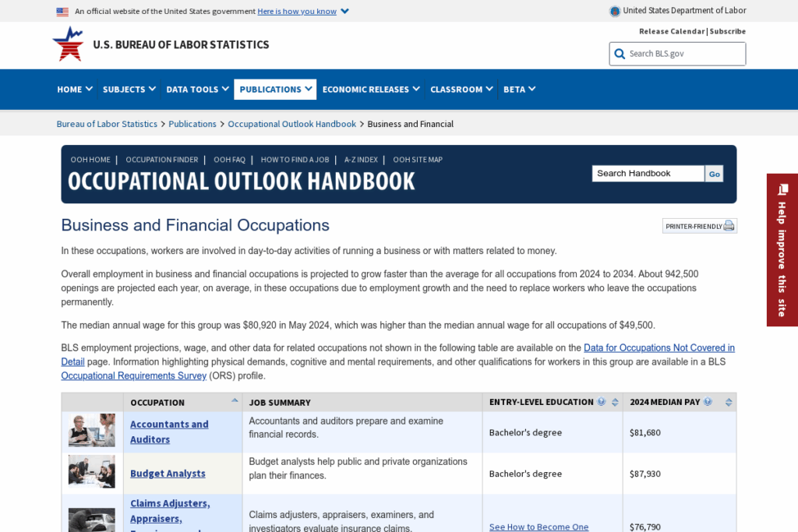Go to OOH HOME tab
The image size is (798, 532).
[x=90, y=160]
